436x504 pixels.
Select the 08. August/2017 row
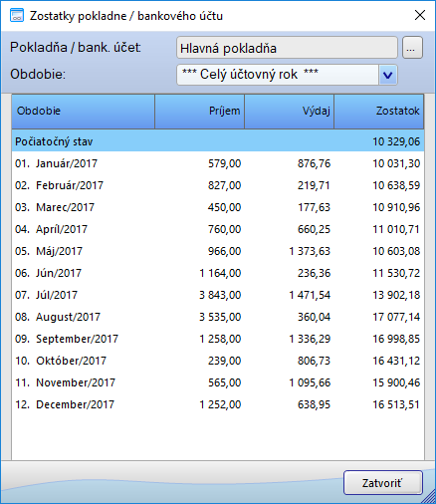tap(218, 317)
